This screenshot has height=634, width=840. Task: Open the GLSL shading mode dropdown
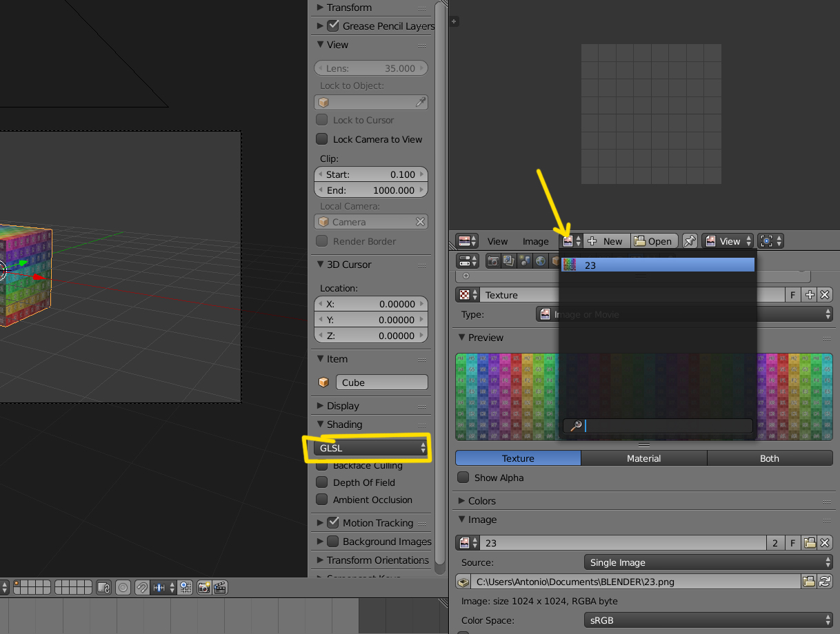[371, 448]
